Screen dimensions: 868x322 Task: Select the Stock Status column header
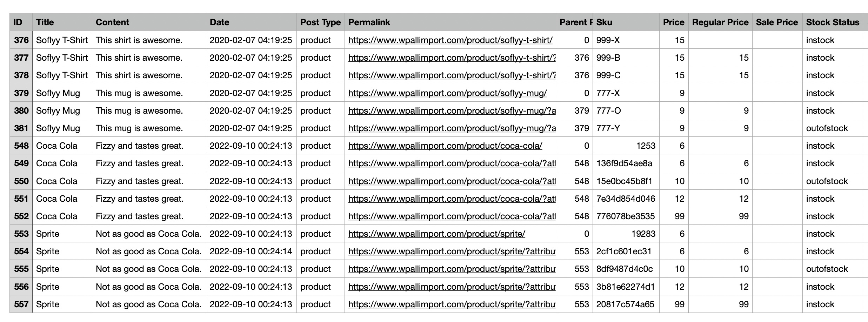[832, 22]
